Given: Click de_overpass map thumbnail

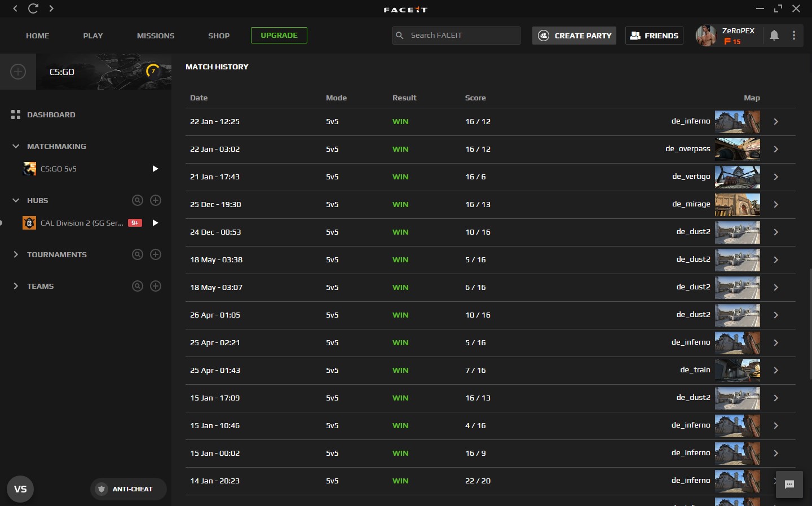Looking at the screenshot, I should [x=738, y=149].
